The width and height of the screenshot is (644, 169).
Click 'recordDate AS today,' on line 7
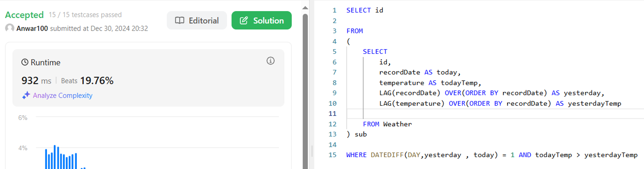pos(420,72)
